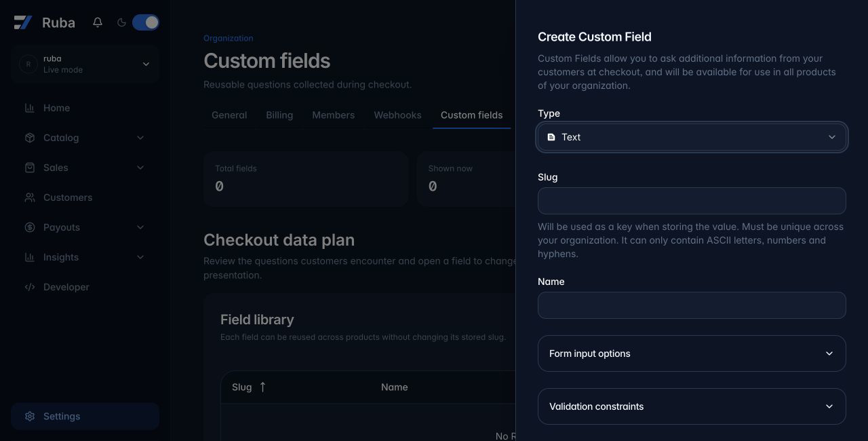
Task: Click the Name column header
Action: (x=394, y=387)
